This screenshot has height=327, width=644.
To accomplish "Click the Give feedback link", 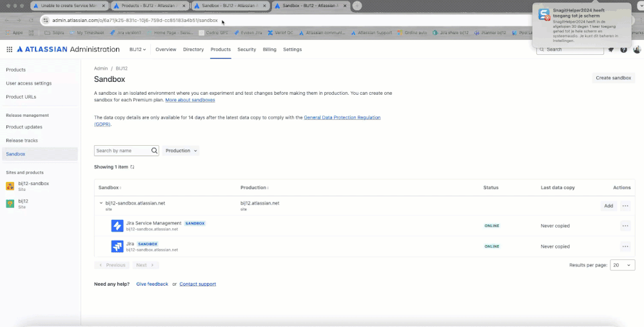I will (152, 284).
